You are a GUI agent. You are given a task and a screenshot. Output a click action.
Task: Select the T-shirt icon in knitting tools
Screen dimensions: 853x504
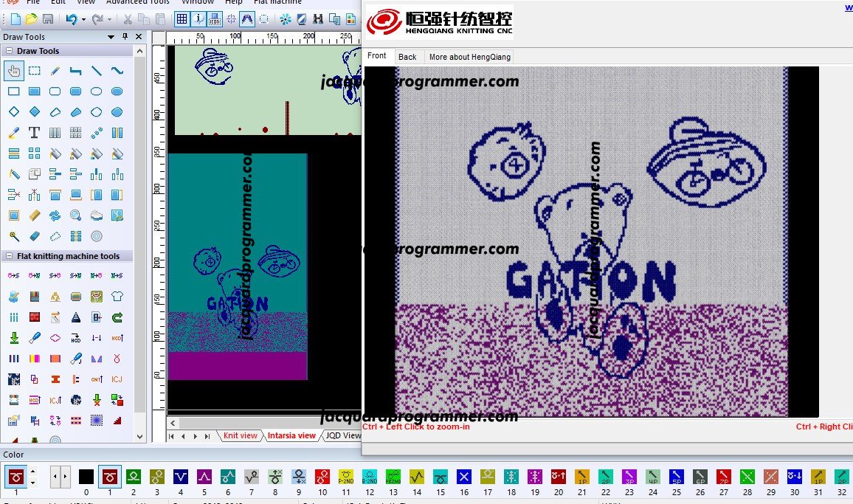coord(117,297)
